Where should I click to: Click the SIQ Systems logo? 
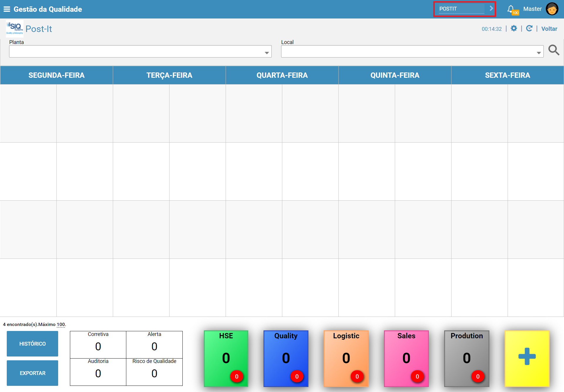pos(15,28)
